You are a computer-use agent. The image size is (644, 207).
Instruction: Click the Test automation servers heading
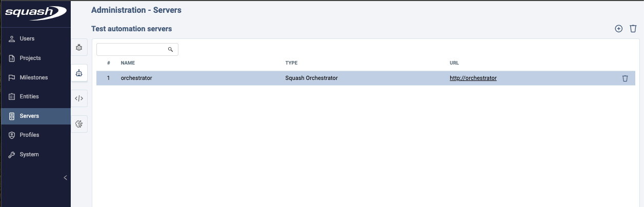coord(131,29)
